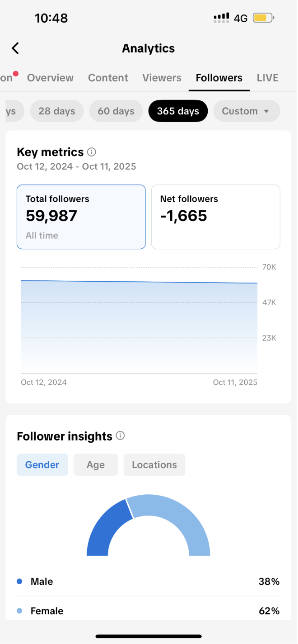The height and width of the screenshot is (644, 298).
Task: Open the Viewers tab
Action: pyautogui.click(x=162, y=78)
